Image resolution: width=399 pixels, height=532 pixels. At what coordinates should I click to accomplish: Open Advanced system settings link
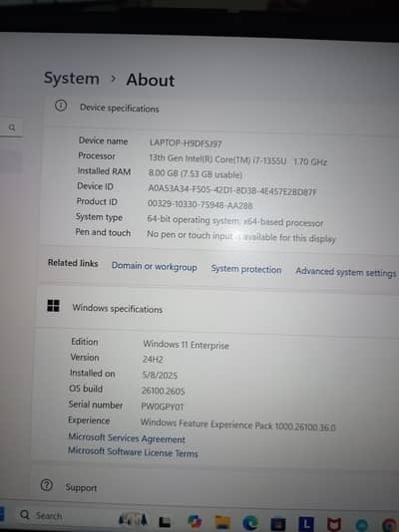coord(346,272)
